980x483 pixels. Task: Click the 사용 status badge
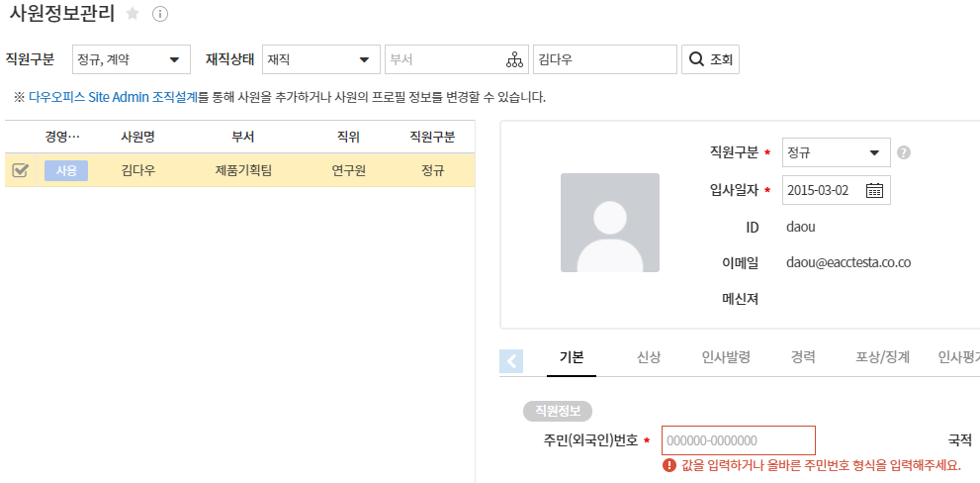click(x=66, y=170)
